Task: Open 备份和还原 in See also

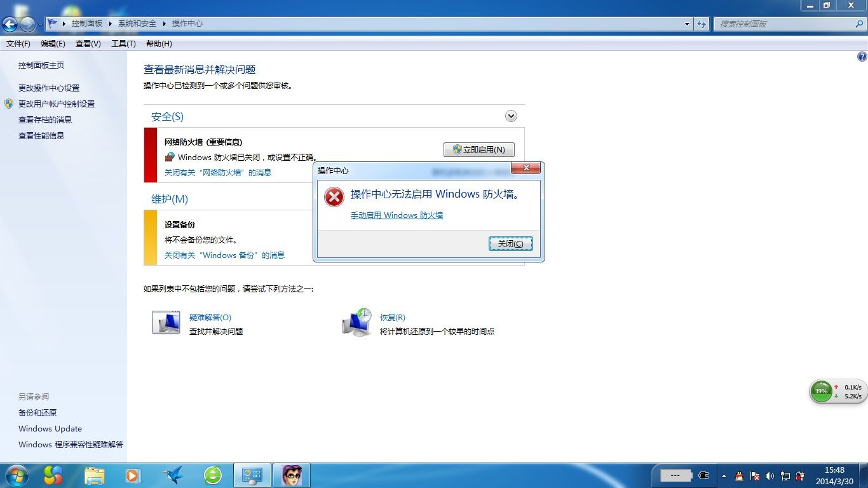Action: point(37,412)
